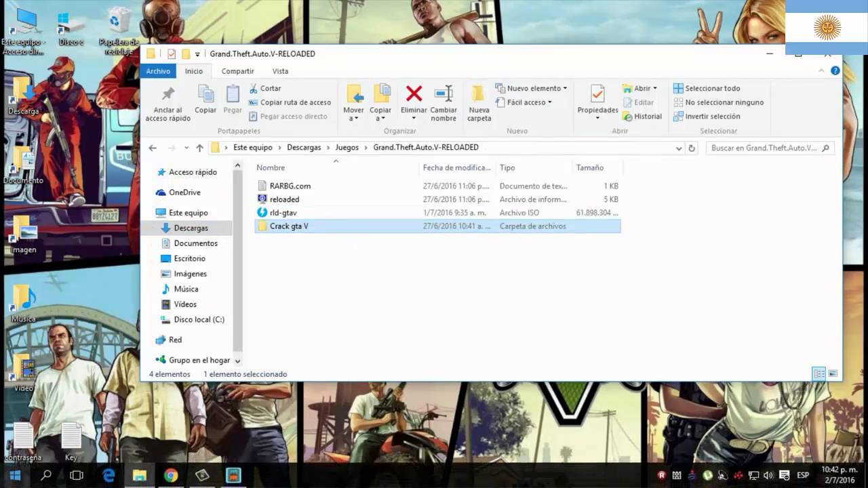
Task: Select the Key file on desktop
Action: click(71, 442)
